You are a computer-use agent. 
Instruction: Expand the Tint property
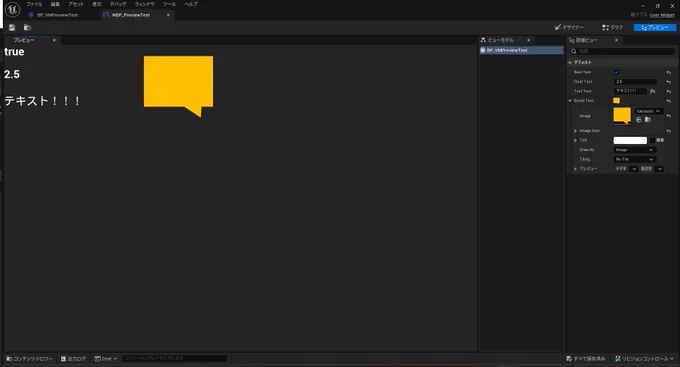tap(575, 141)
